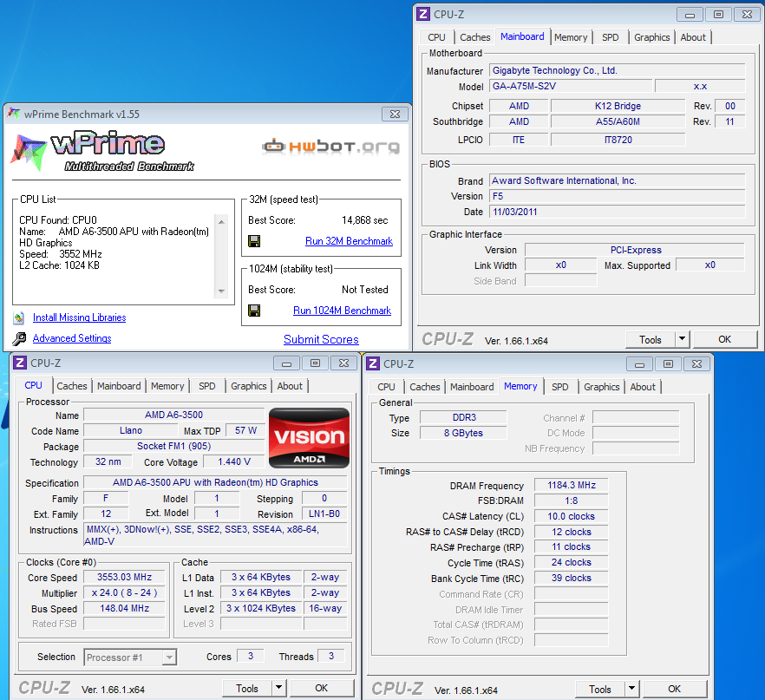
Task: Click the 32M Best Score 14,868 sec
Action: 365,220
